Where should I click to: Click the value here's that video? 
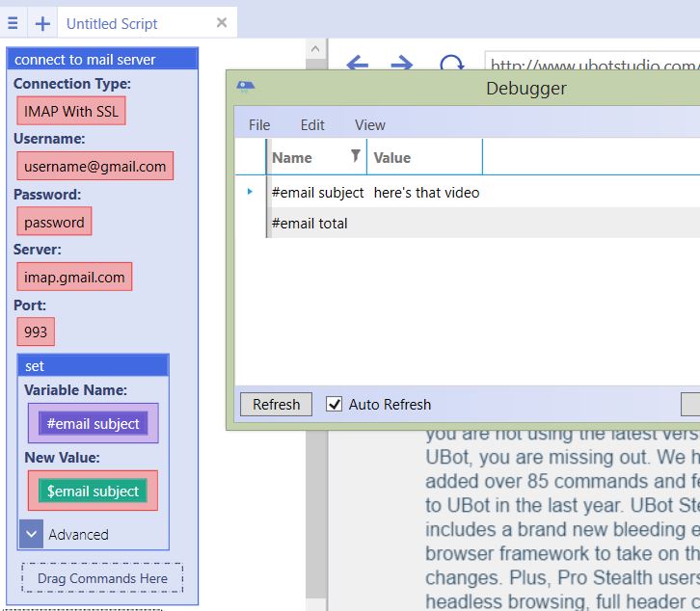pos(426,193)
